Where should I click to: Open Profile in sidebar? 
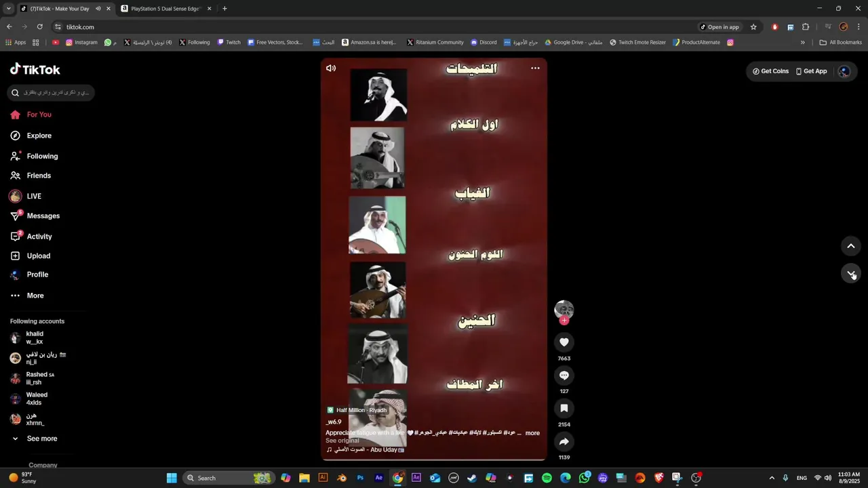[29, 274]
